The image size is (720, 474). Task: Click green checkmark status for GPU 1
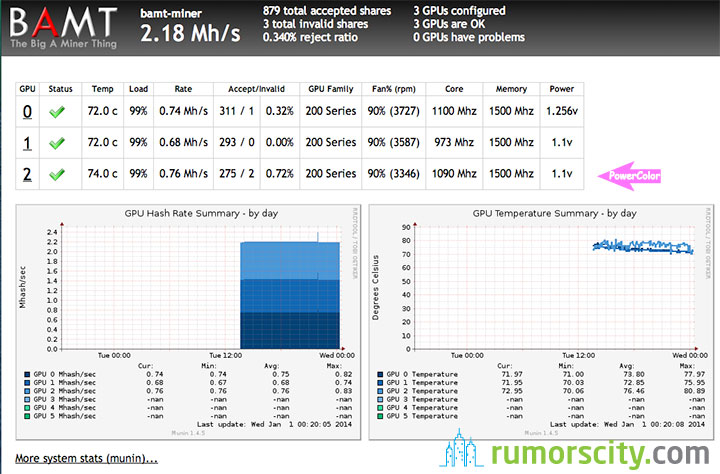click(57, 143)
